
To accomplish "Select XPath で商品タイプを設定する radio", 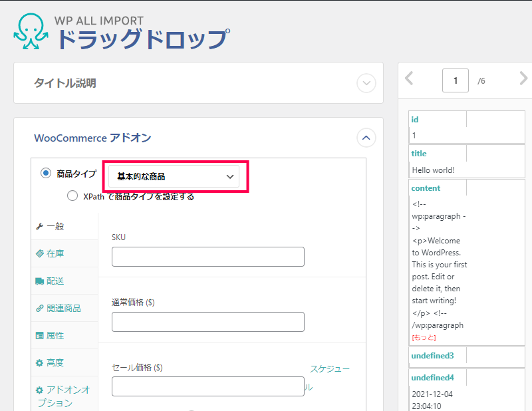I will pos(72,196).
